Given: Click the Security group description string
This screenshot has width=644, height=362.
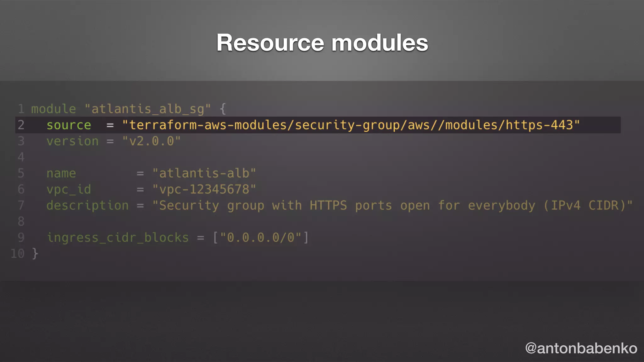Looking at the screenshot, I should [x=392, y=206].
